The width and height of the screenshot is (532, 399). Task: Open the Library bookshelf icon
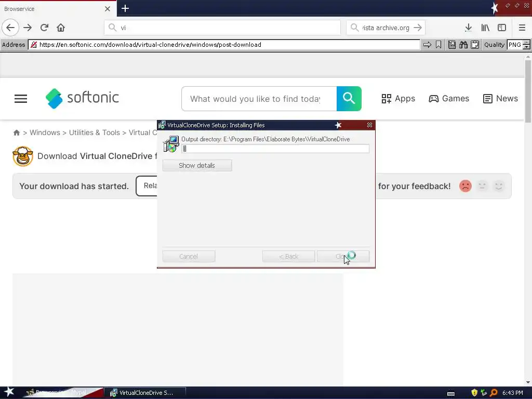[485, 28]
